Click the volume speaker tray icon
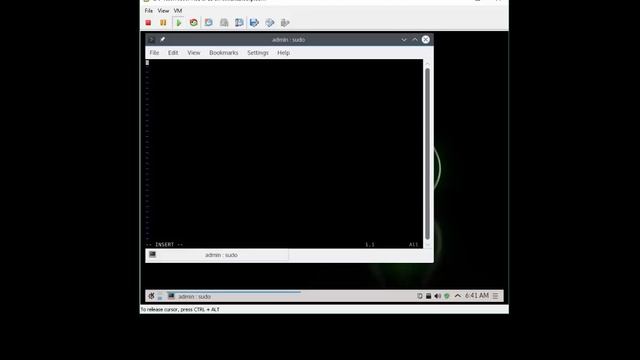The image size is (640, 360). [438, 296]
